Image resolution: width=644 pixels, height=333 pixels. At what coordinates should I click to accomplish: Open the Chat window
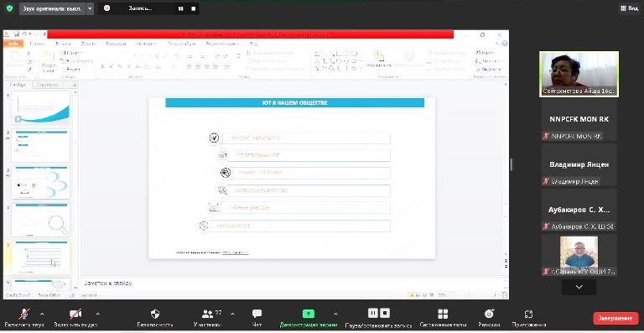(257, 314)
